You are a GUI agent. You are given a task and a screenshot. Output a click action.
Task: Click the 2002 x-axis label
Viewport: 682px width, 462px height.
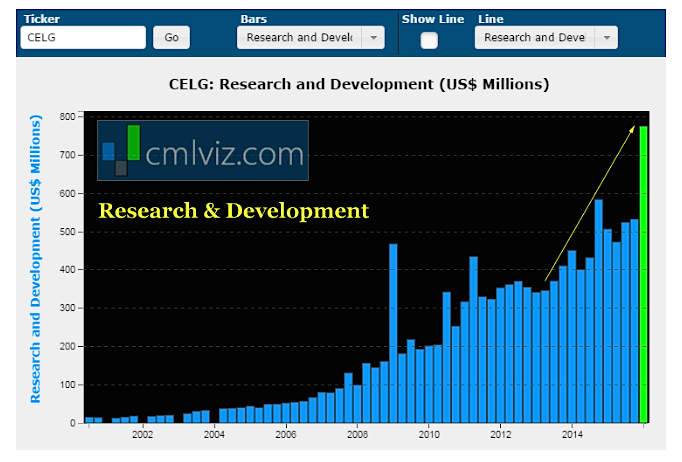[x=142, y=435]
